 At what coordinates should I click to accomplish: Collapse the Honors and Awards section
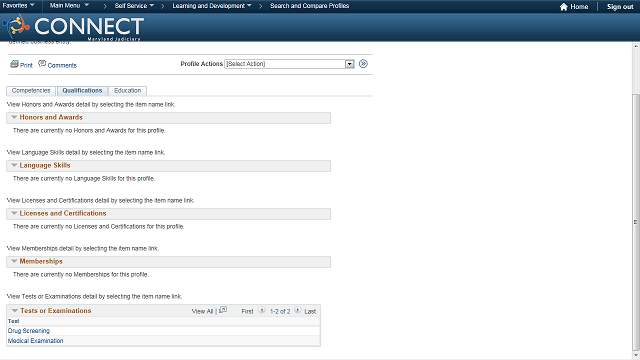pos(14,117)
